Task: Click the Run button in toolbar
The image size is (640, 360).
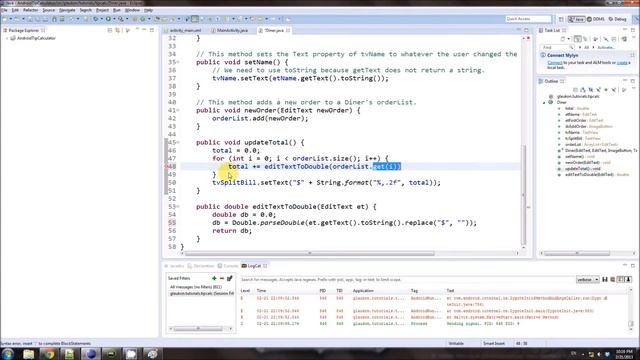Action: [108, 19]
